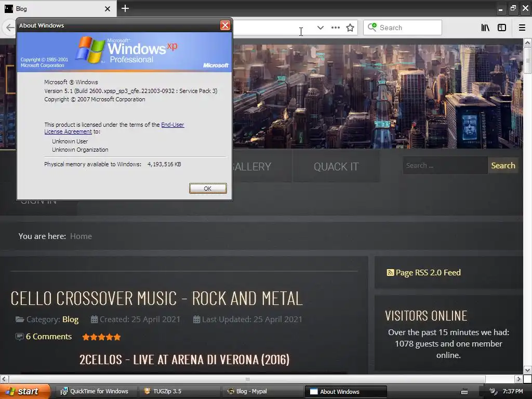Image resolution: width=532 pixels, height=399 pixels.
Task: Click the 2CELLOS Live at Arena di Verona heading
Action: pyautogui.click(x=184, y=360)
